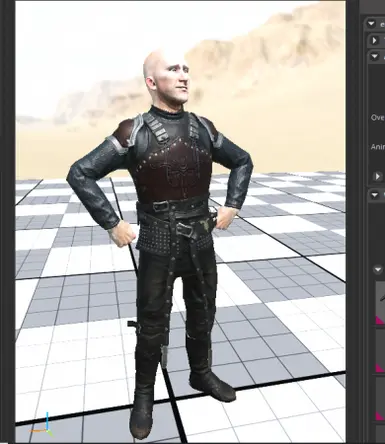Click the pink corner marker on the first thumbnail
This screenshot has height=444, width=385.
coord(379,321)
